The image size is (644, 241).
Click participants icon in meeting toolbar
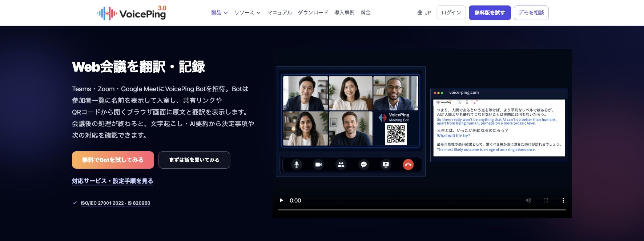coord(341,165)
